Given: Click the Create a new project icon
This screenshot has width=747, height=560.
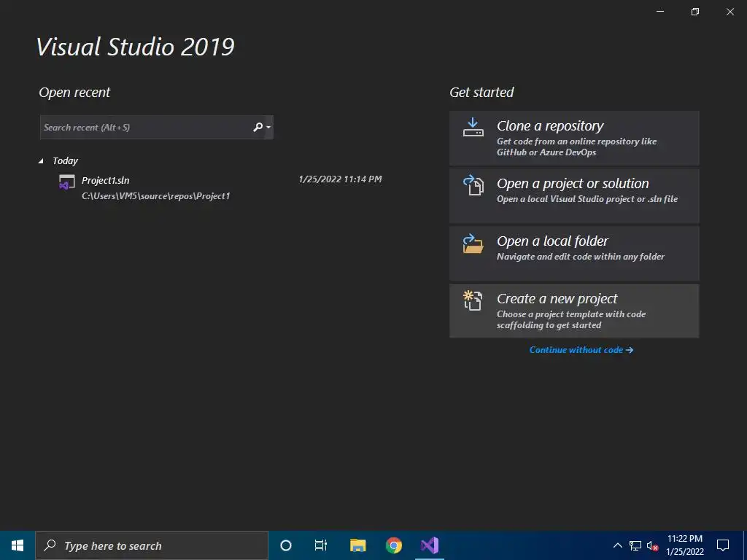Looking at the screenshot, I should [x=473, y=300].
